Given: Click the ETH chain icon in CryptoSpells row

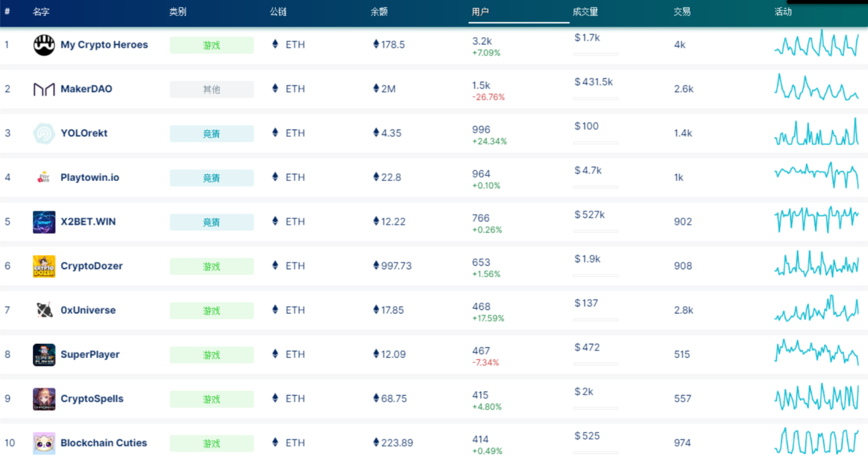Looking at the screenshot, I should [276, 398].
